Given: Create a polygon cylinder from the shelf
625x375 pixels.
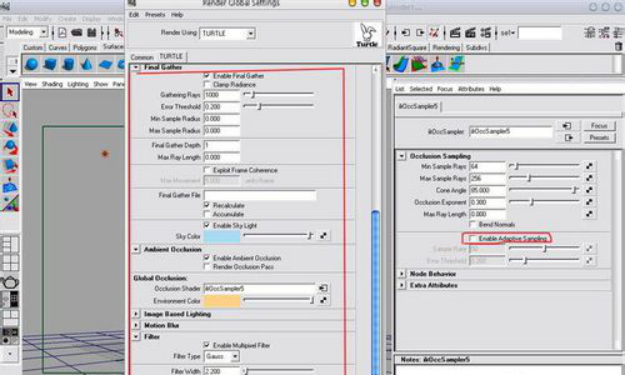Looking at the screenshot, I should pyautogui.click(x=69, y=64).
